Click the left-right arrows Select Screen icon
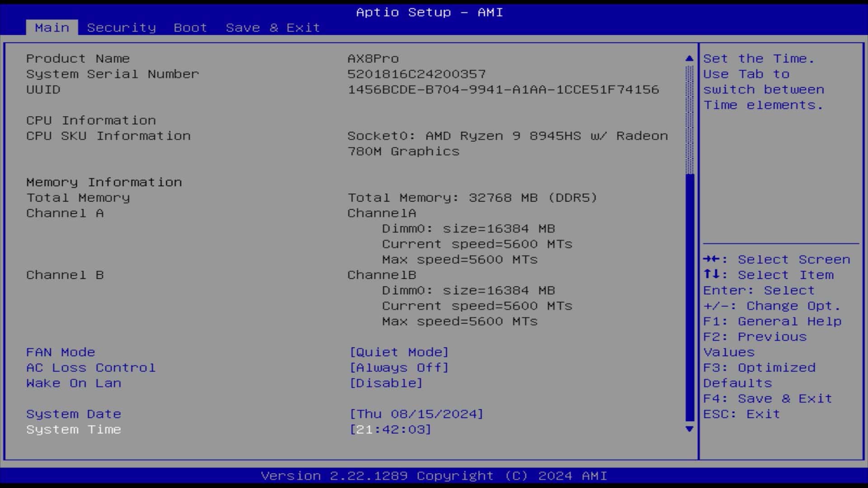The width and height of the screenshot is (868, 488). [x=711, y=259]
